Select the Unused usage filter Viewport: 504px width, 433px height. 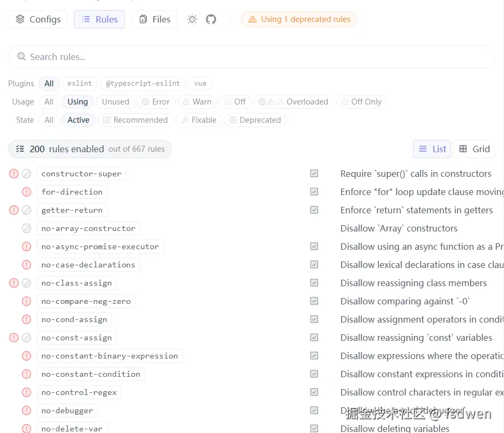pos(115,102)
